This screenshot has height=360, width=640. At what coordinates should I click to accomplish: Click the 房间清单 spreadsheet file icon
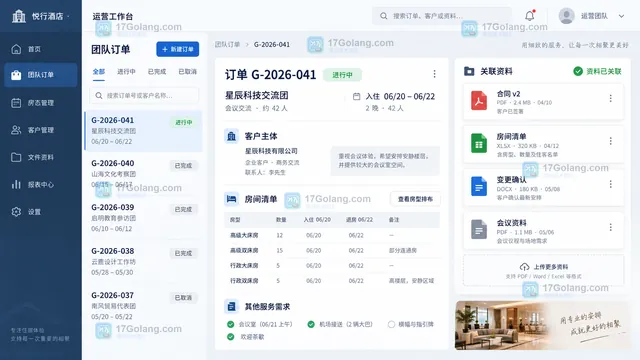point(479,144)
